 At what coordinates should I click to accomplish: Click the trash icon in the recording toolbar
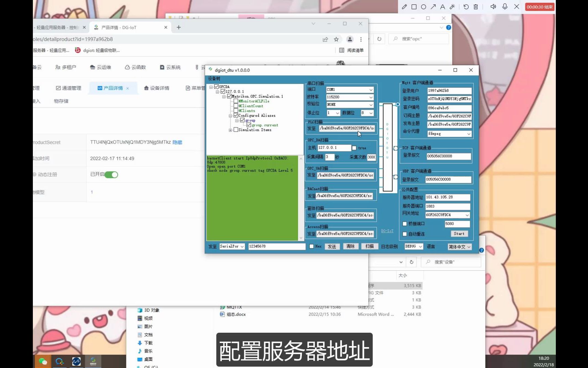click(x=476, y=7)
